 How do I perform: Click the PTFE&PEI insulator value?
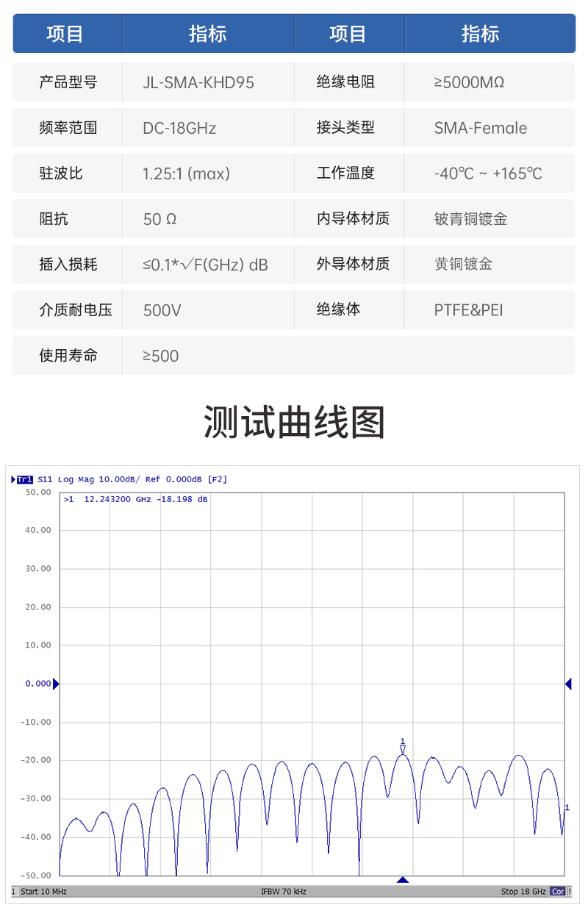(x=468, y=309)
